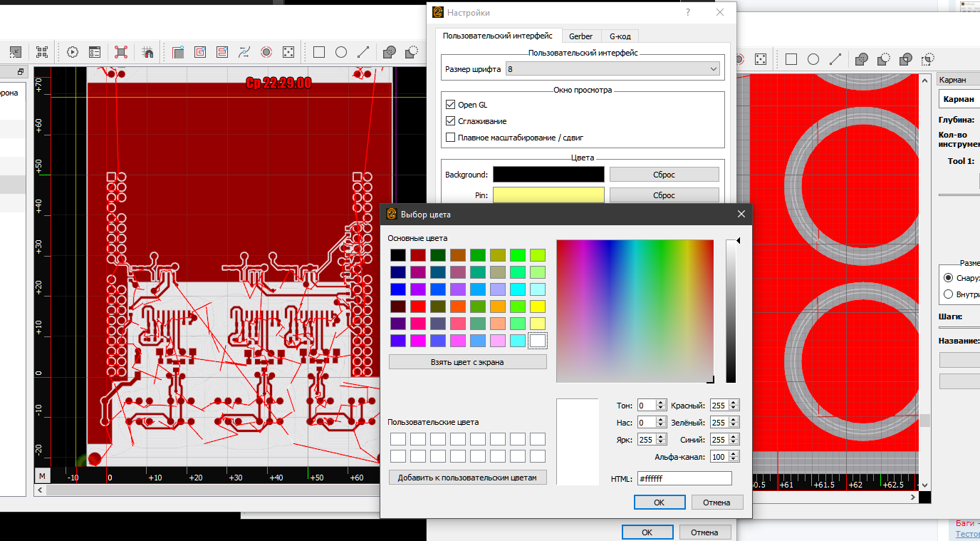Select the line drawing tool in left toolbar
This screenshot has height=541, width=980.
click(363, 52)
